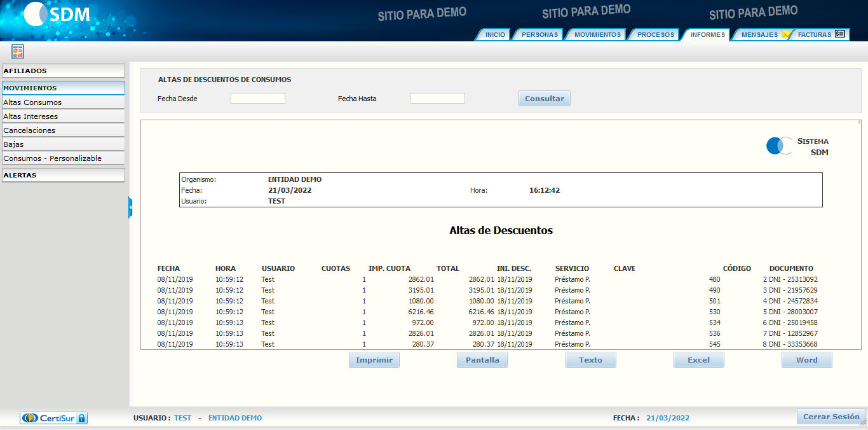Click the TEST username in the footer
Image resolution: width=868 pixels, height=430 pixels.
tap(183, 418)
